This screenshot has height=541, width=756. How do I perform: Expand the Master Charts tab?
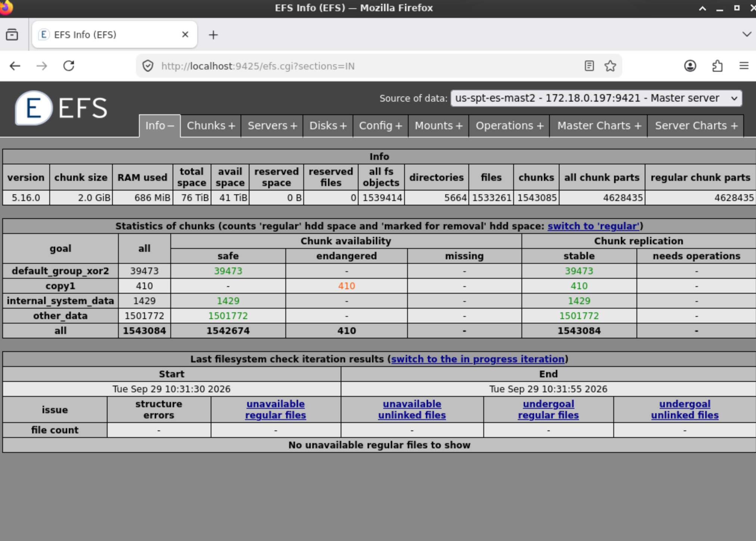[599, 126]
